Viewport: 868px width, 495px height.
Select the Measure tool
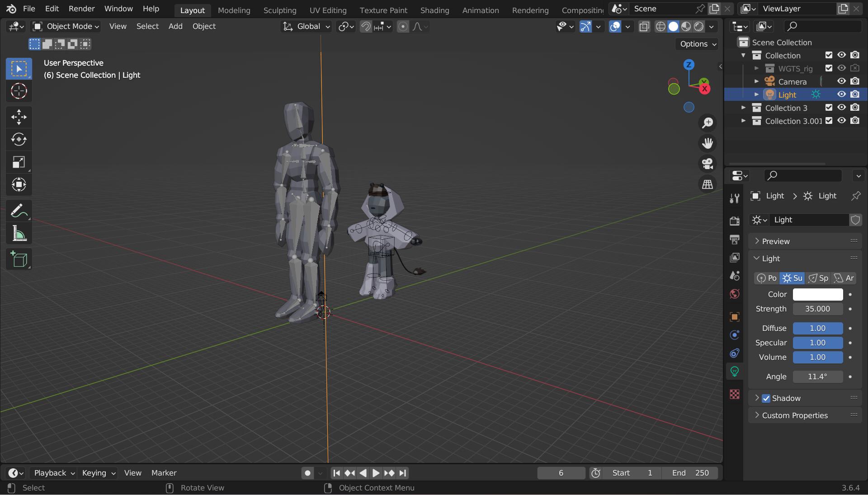pyautogui.click(x=19, y=233)
